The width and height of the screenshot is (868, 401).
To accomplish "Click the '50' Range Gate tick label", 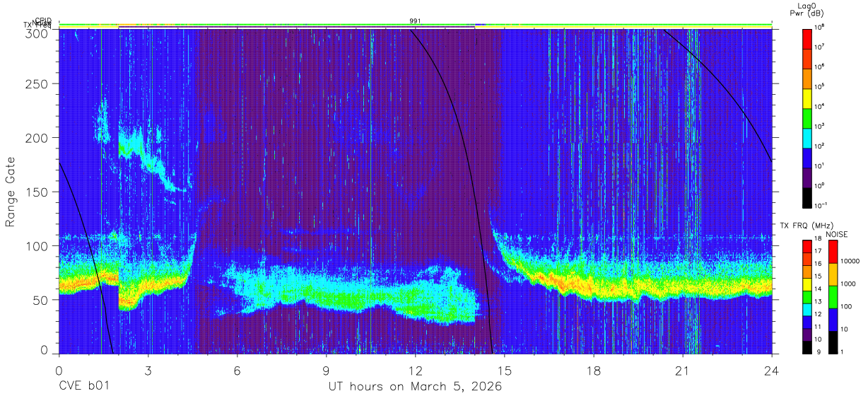I will click(41, 300).
